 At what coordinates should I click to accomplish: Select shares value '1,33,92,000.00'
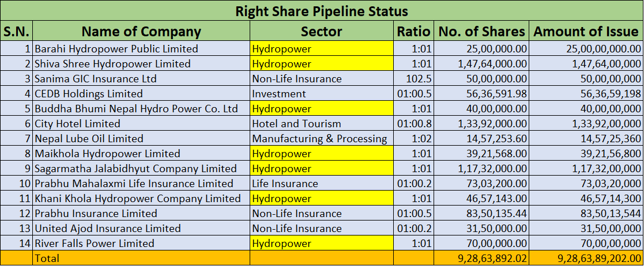(x=482, y=123)
